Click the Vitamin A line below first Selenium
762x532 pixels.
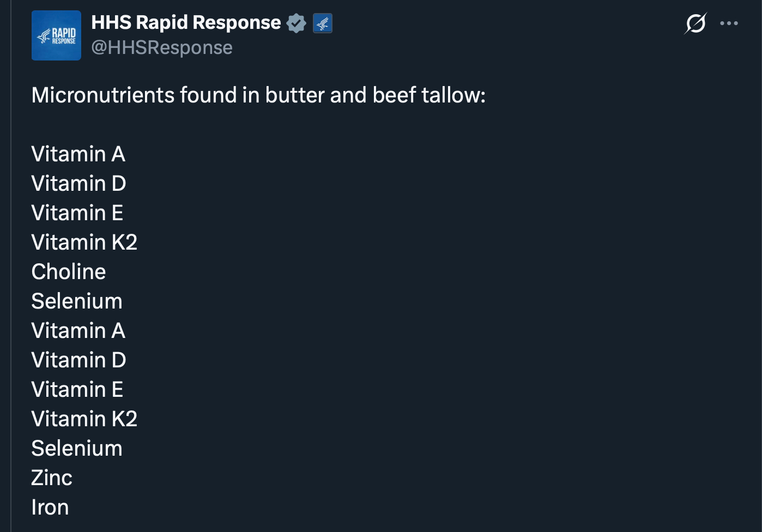(78, 330)
